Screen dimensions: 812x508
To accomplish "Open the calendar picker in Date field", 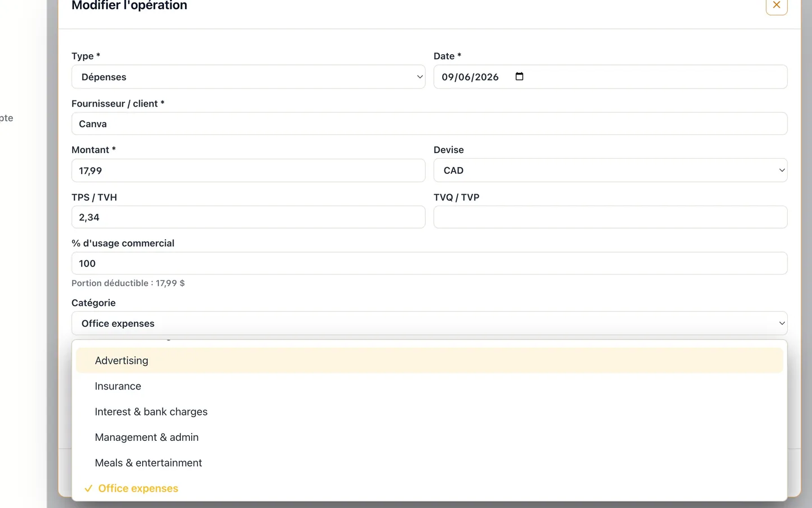I will pyautogui.click(x=519, y=76).
